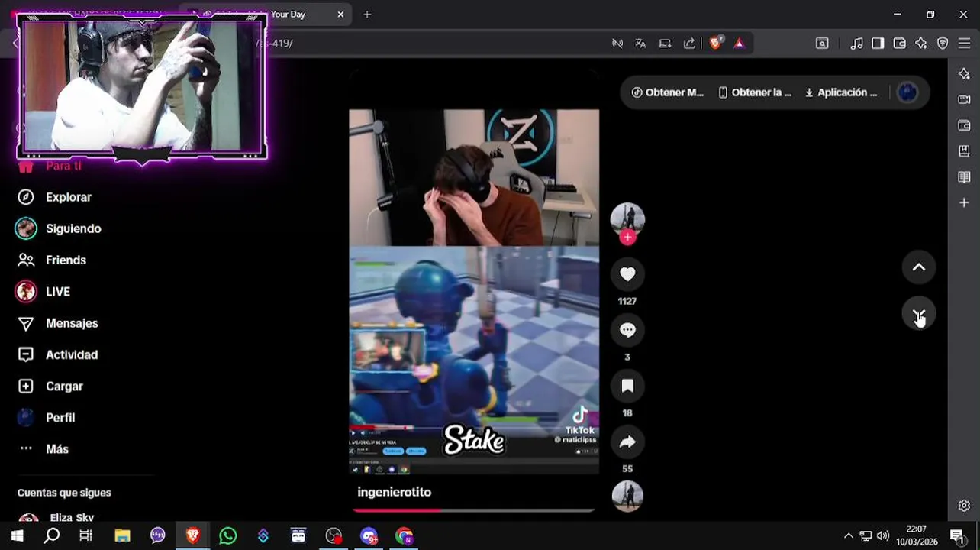Open right sidebar settings gear
Screen dimensions: 980x550
pos(964,506)
